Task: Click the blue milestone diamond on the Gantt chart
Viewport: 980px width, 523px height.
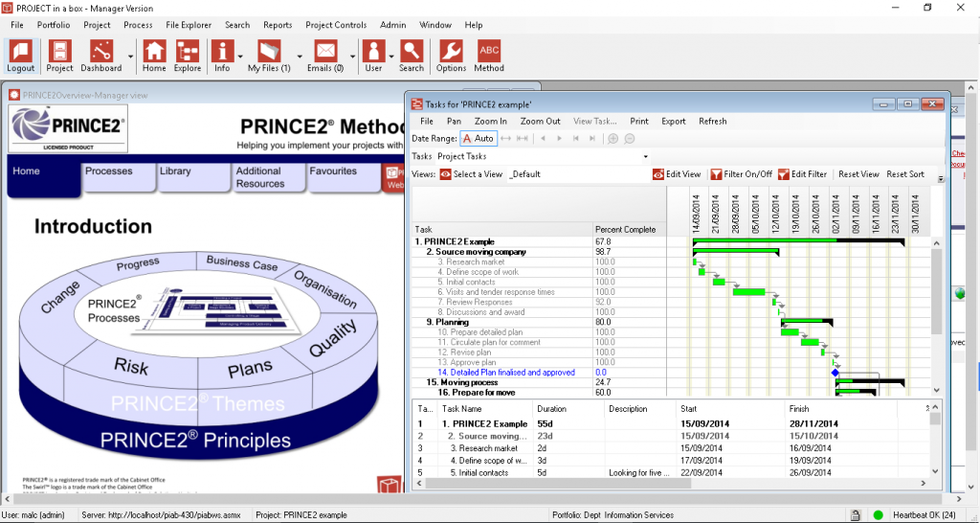Action: pos(835,373)
